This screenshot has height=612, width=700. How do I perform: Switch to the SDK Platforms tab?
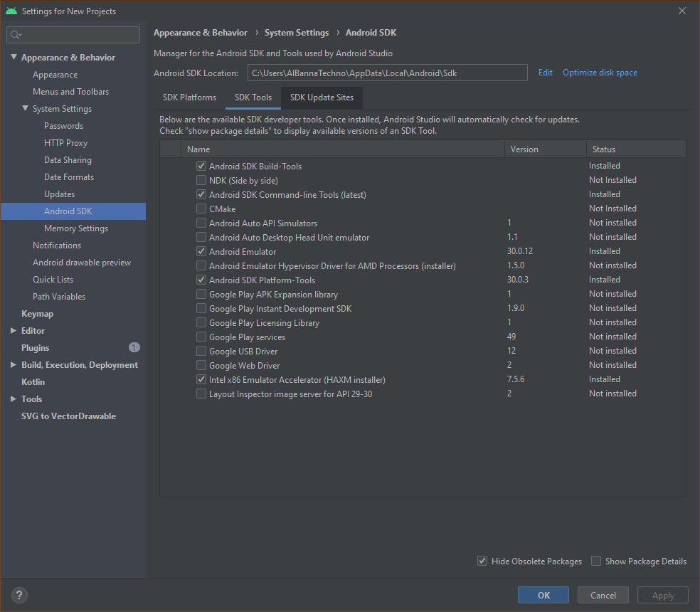tap(189, 97)
